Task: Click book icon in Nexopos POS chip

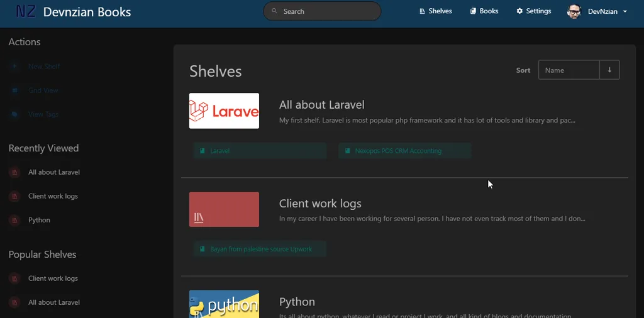Action: click(x=347, y=151)
